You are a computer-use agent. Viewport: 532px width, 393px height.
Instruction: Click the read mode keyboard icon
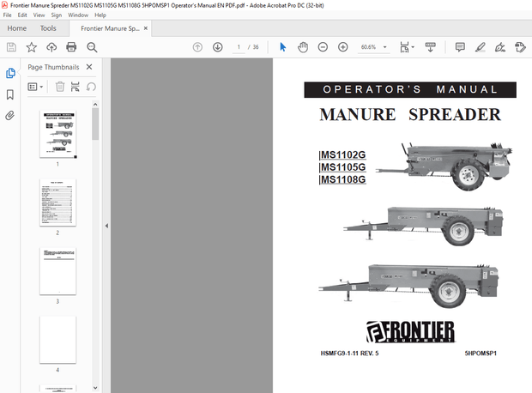point(430,47)
